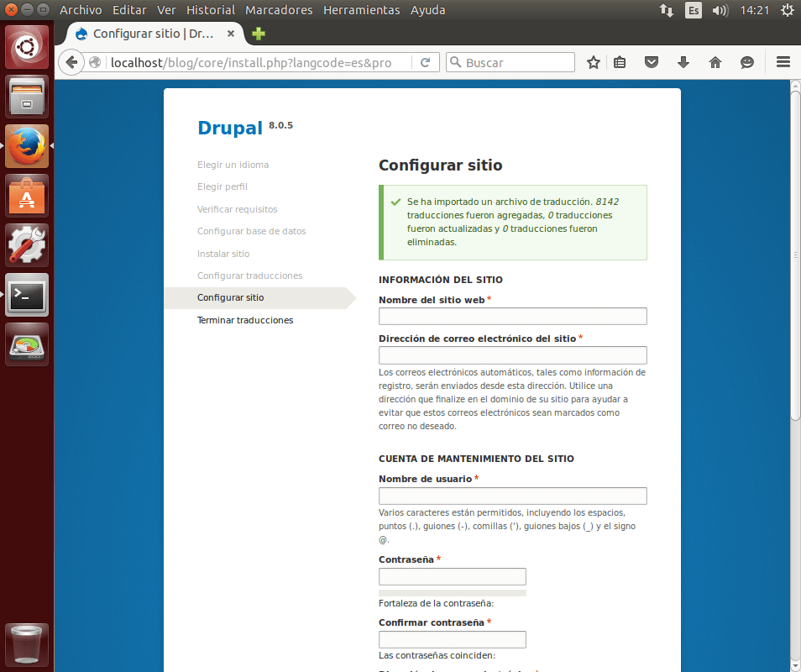Focus the Contraseña password field
The height and width of the screenshot is (672, 801).
tap(452, 576)
